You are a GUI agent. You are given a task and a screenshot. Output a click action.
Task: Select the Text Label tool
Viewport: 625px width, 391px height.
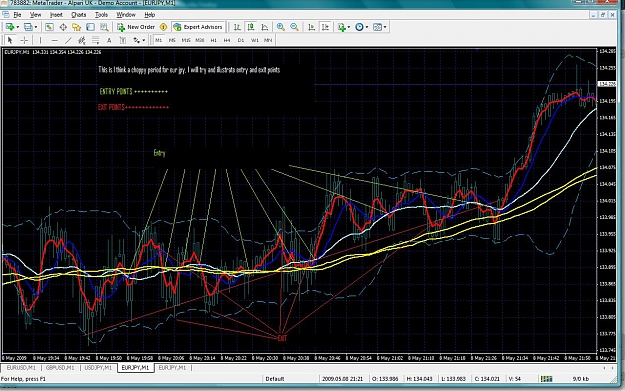123,40
